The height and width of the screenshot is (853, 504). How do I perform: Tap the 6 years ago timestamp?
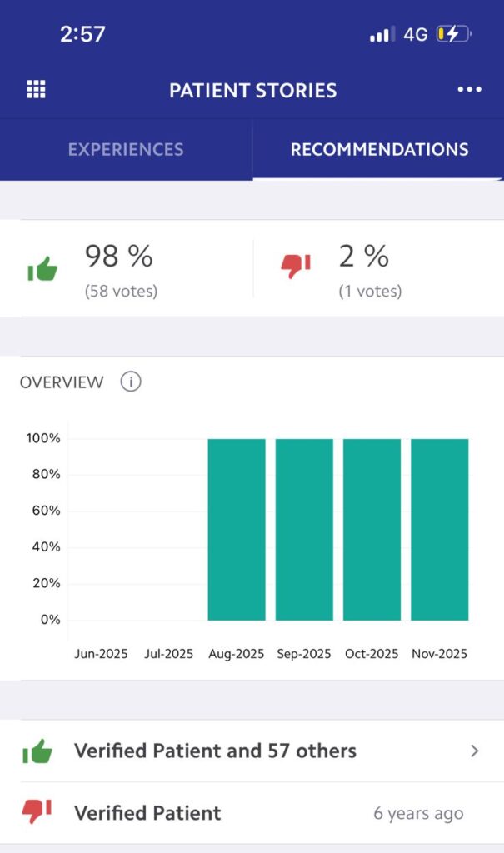(418, 813)
